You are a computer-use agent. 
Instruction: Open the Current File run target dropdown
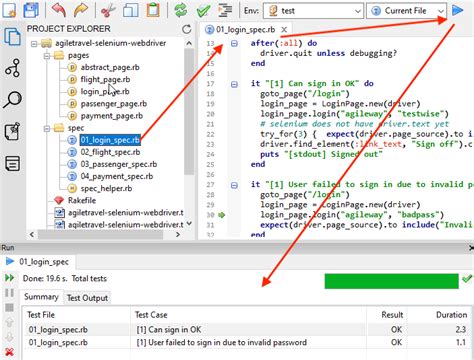(x=406, y=11)
